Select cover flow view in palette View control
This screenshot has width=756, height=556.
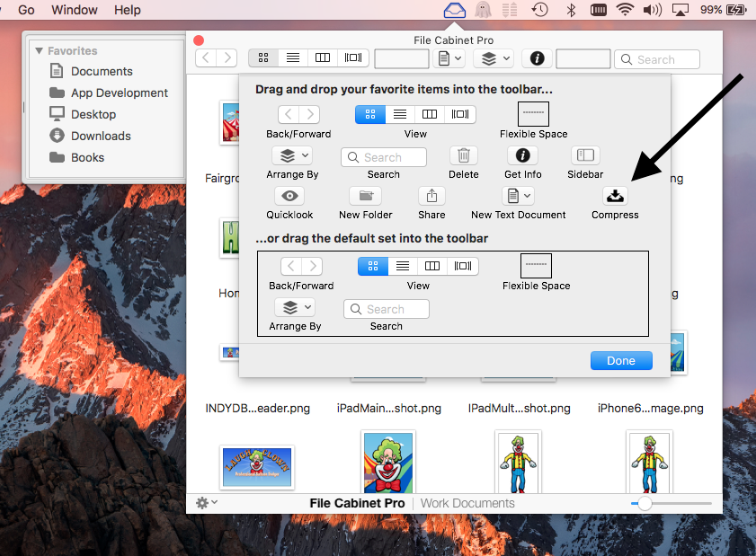tap(460, 114)
